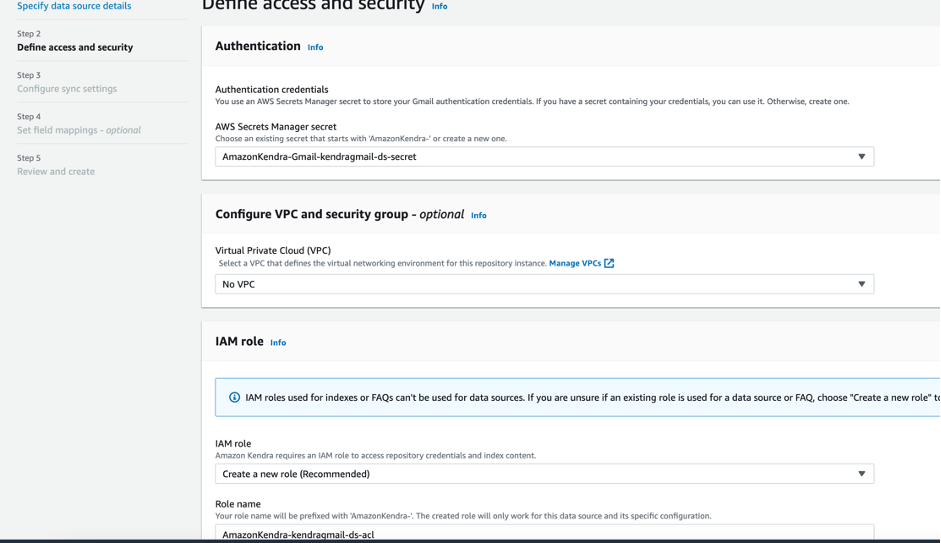
Task: Click Info link beside Configure VPC heading
Action: [x=478, y=215]
